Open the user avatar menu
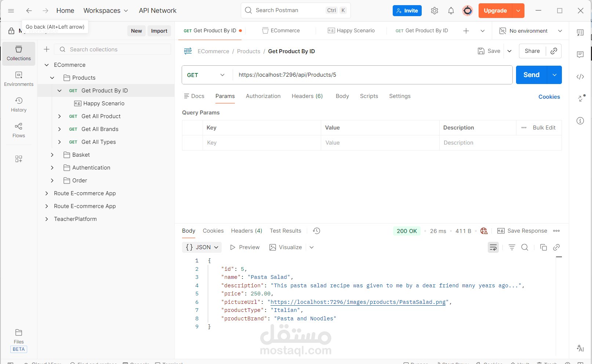592x364 pixels. 468,11
